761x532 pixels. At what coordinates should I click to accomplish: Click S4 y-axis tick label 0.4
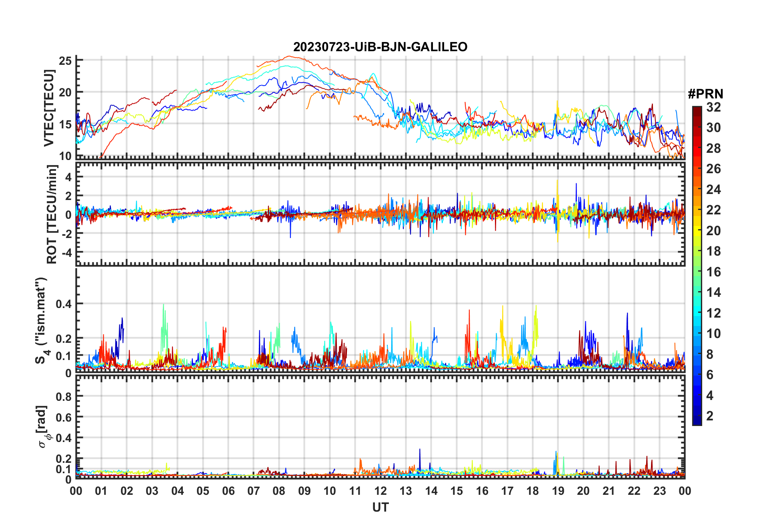(x=64, y=304)
